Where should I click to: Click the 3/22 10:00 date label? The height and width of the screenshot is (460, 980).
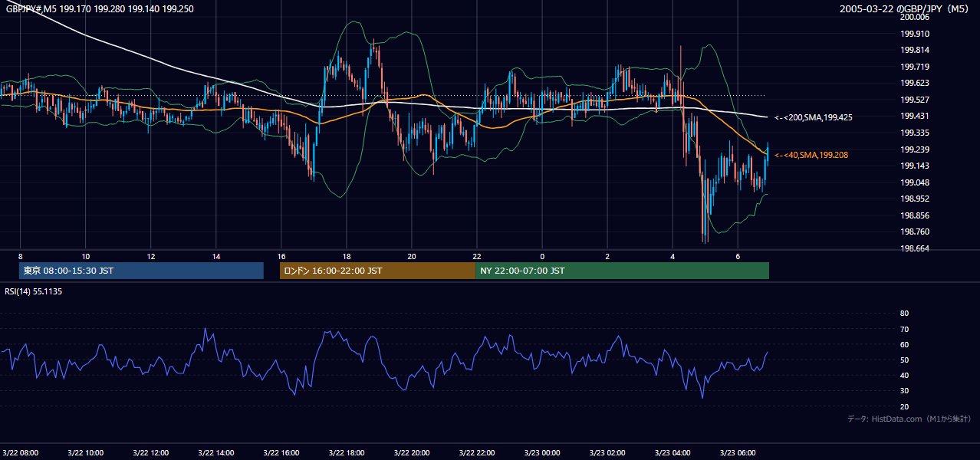[86, 452]
